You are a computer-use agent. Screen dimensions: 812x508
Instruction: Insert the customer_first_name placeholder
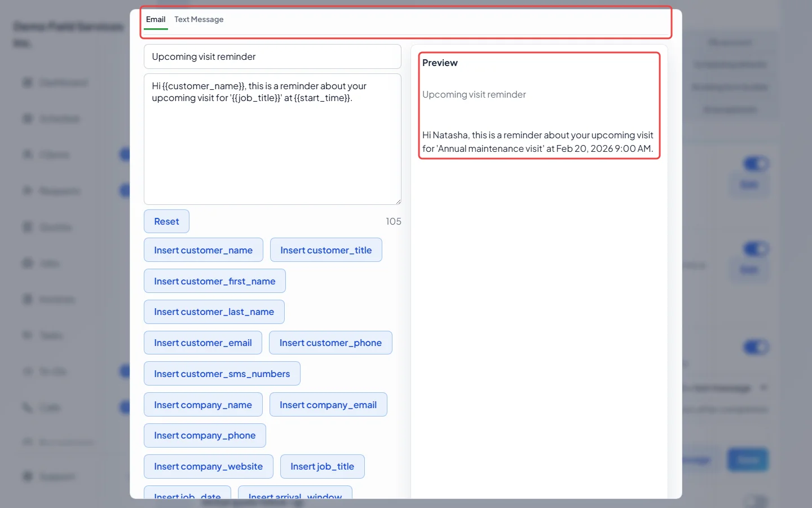pyautogui.click(x=214, y=281)
